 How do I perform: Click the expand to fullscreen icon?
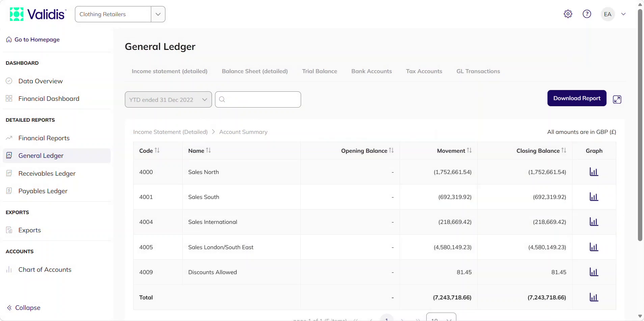[617, 99]
